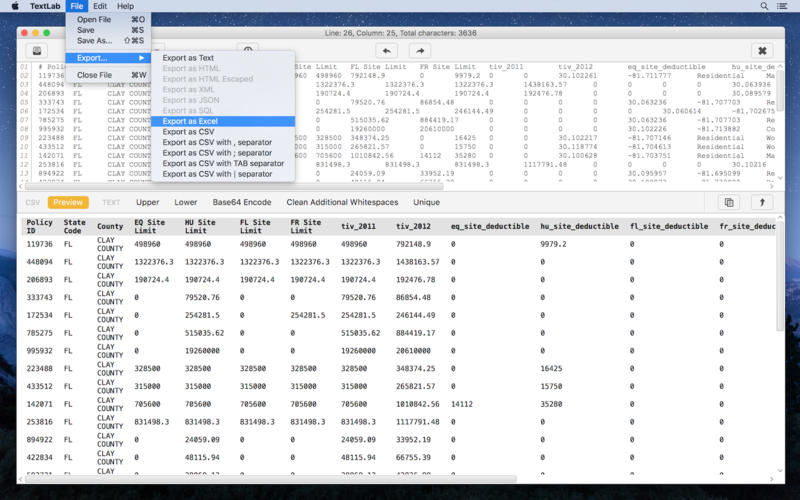Choose Save from the File menu
The height and width of the screenshot is (500, 800).
108,30
